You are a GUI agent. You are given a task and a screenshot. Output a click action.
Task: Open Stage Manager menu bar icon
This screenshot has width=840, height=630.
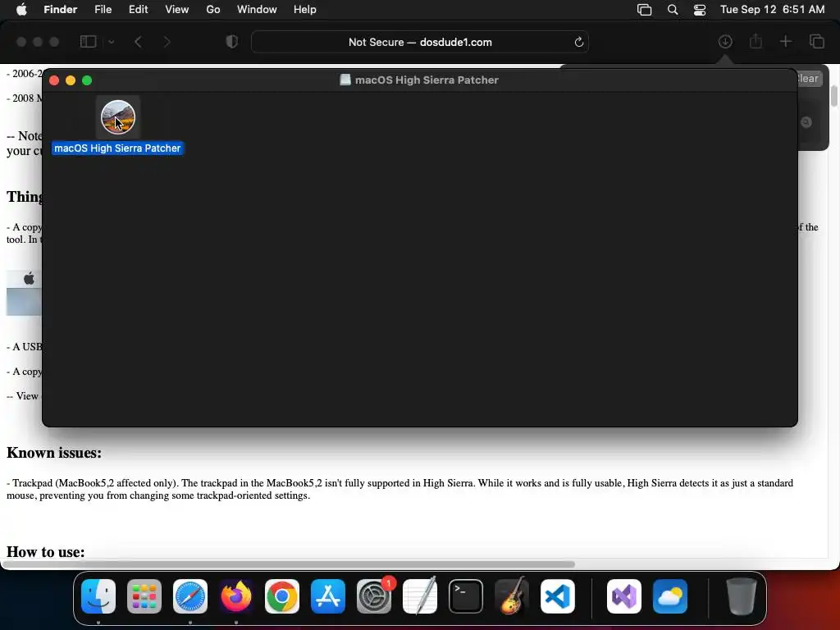pos(645,10)
